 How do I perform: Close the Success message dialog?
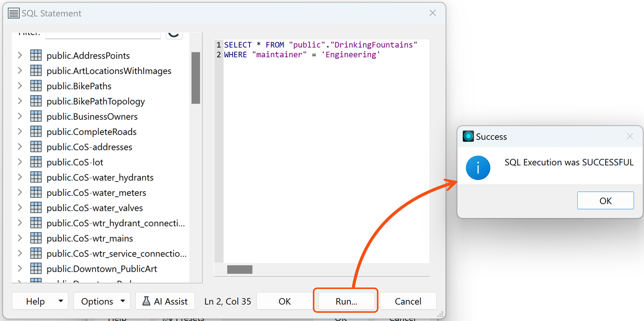pos(630,136)
